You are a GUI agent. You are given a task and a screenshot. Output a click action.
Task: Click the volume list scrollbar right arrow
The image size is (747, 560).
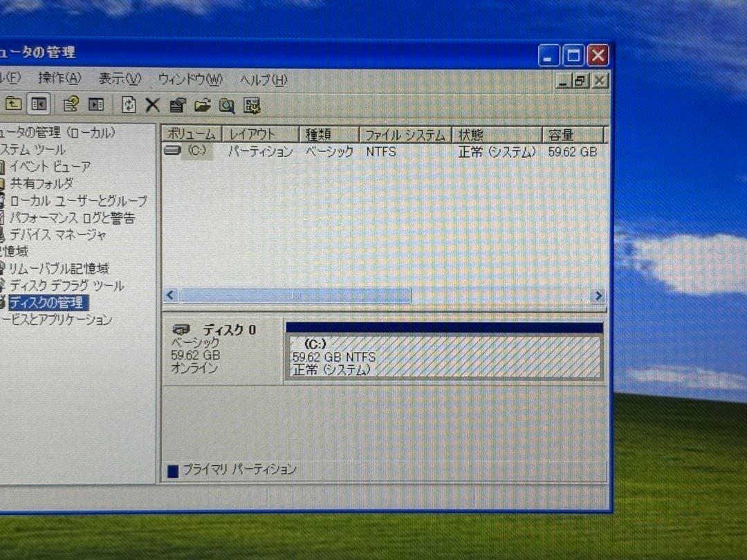click(598, 296)
